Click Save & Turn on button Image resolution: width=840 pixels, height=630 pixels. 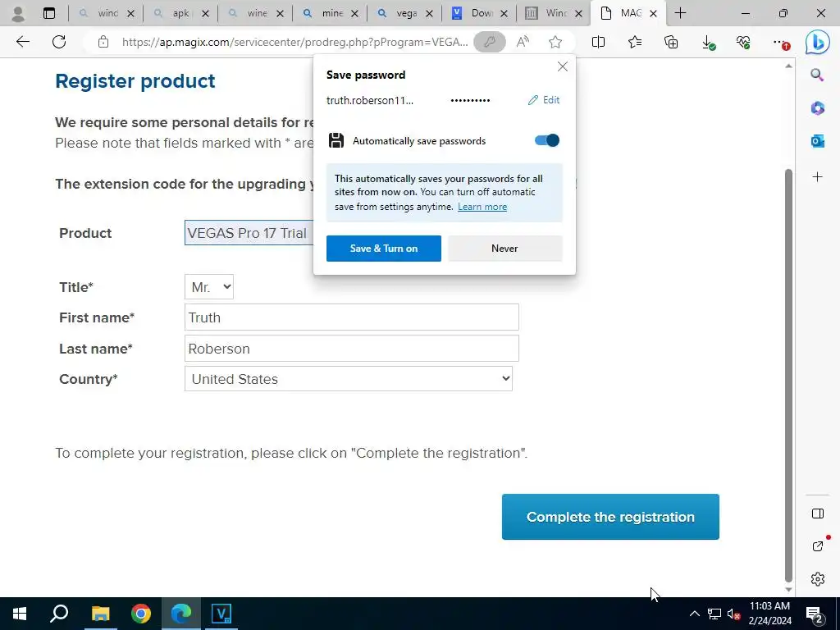[384, 249]
